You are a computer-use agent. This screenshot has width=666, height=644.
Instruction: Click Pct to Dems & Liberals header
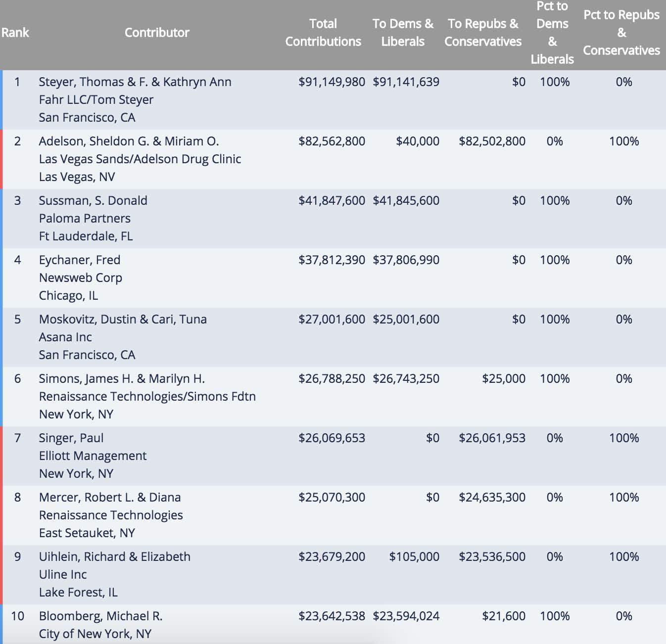[552, 33]
